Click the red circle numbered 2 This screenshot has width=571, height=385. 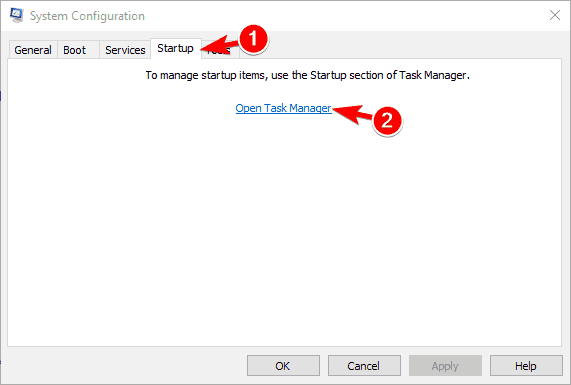[387, 121]
